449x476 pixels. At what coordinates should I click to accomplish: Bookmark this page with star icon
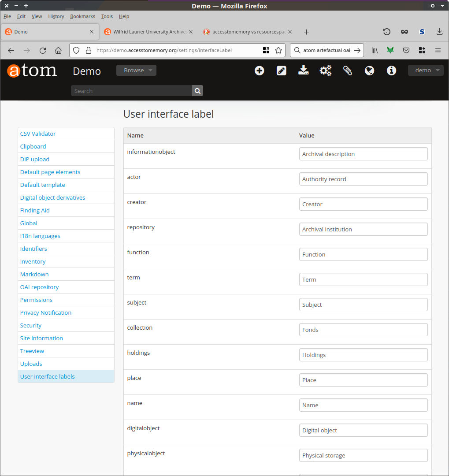pos(278,50)
